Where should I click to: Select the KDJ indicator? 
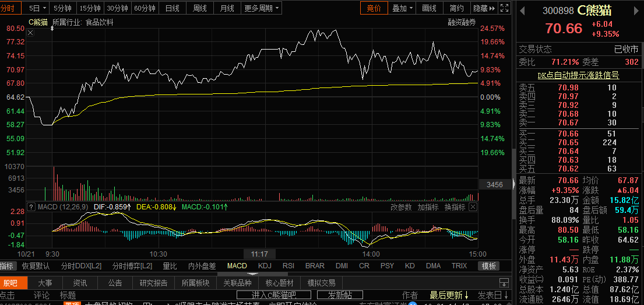pos(265,266)
